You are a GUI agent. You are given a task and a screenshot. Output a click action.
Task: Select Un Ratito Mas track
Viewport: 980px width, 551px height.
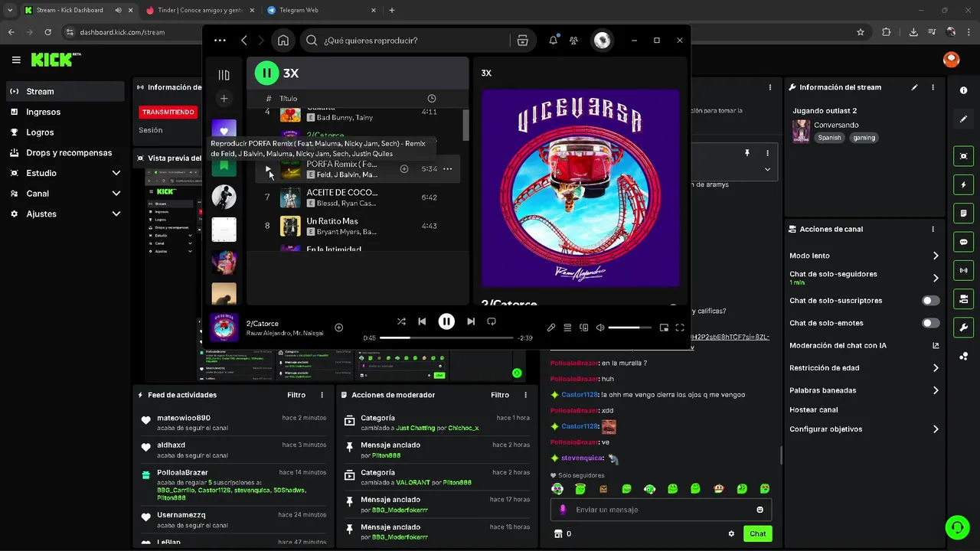click(x=357, y=226)
